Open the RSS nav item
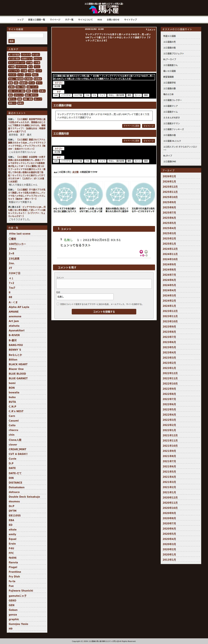Viewport: 208px width, 644px height. click(100, 19)
